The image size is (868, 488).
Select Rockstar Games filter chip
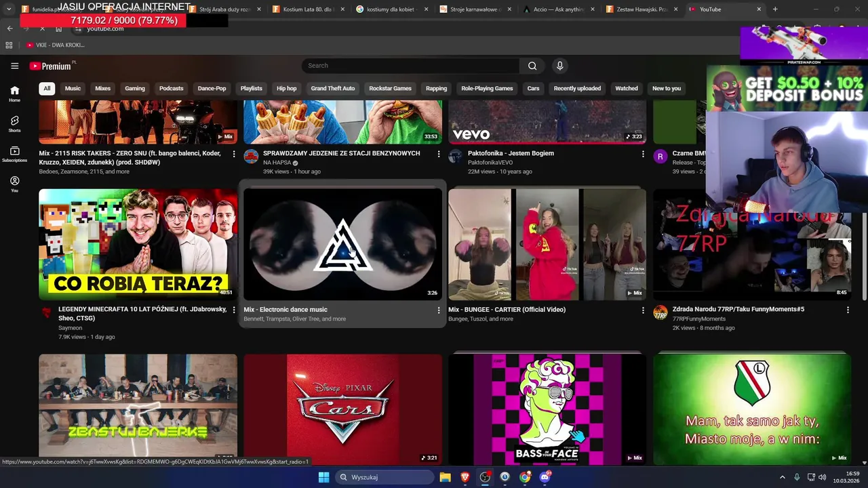390,88
